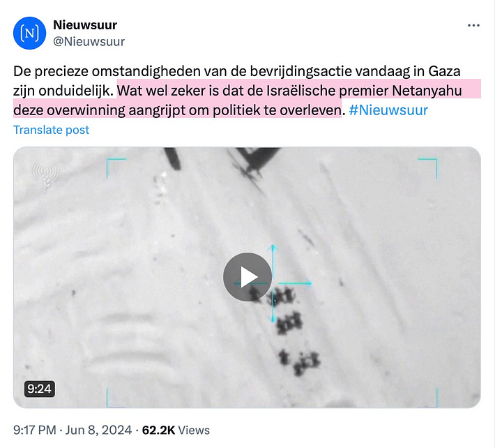502x448 pixels.
Task: Click the teal crosshair in the video
Action: click(273, 283)
